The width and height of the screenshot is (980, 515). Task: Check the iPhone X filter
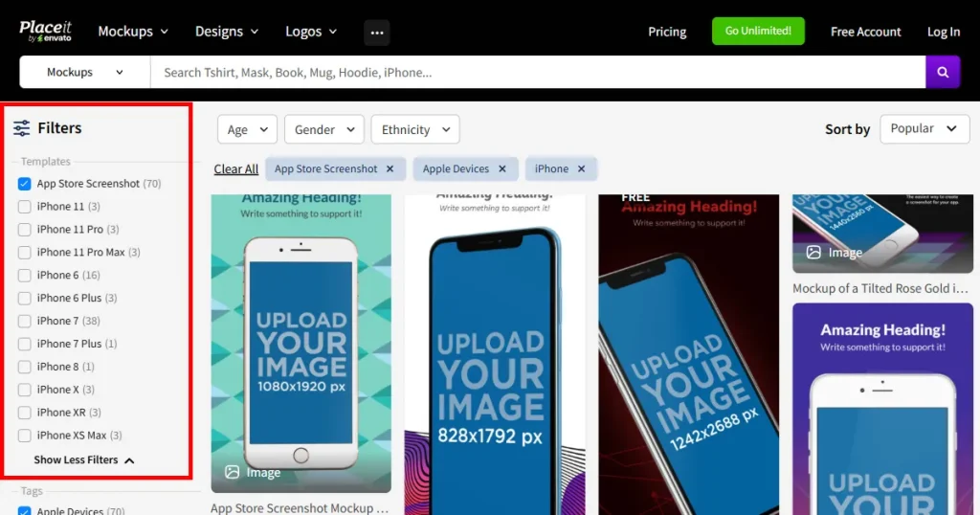tap(24, 390)
